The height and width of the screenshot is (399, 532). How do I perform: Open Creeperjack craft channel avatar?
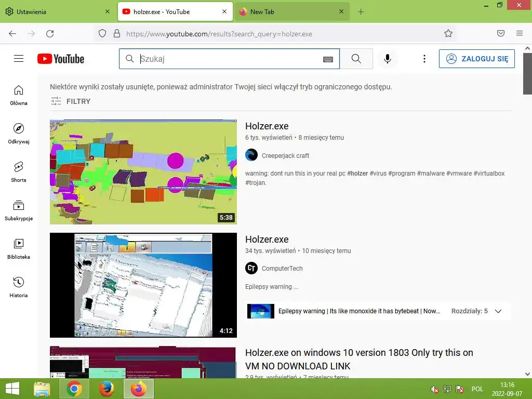tap(251, 155)
